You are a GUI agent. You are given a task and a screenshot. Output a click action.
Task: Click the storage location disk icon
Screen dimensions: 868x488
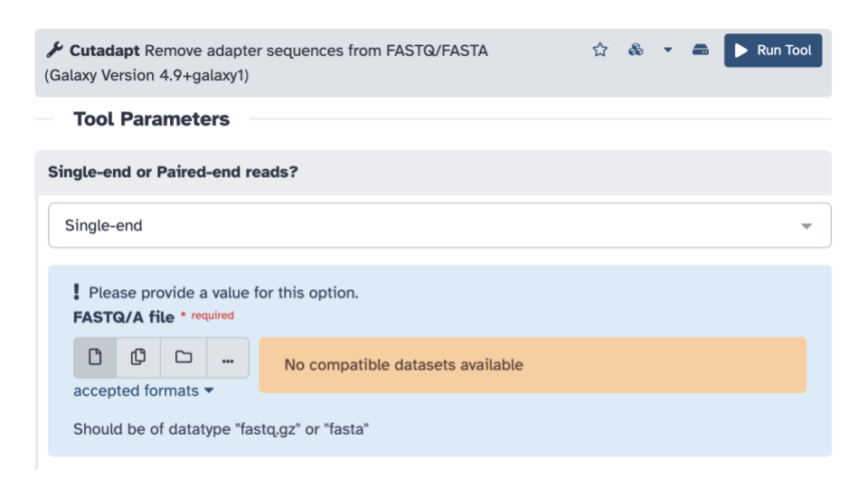(x=700, y=50)
